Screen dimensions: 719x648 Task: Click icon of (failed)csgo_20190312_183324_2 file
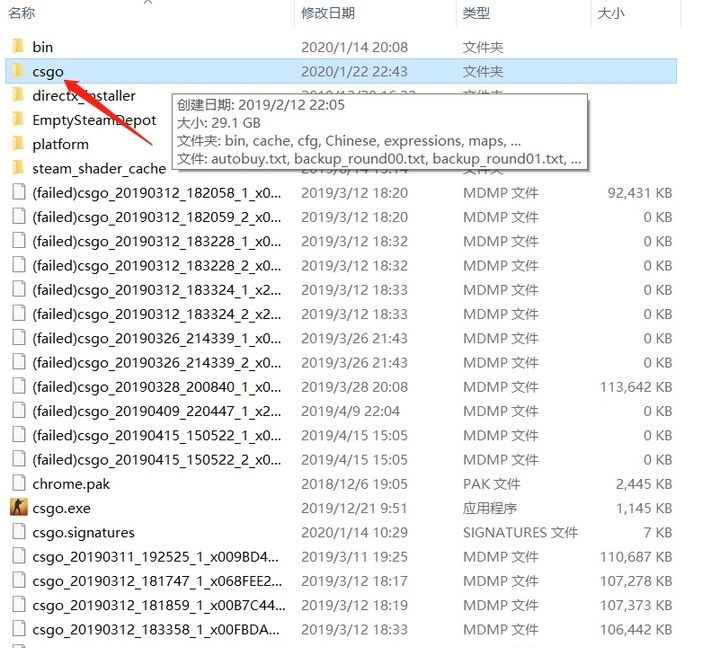pos(19,313)
